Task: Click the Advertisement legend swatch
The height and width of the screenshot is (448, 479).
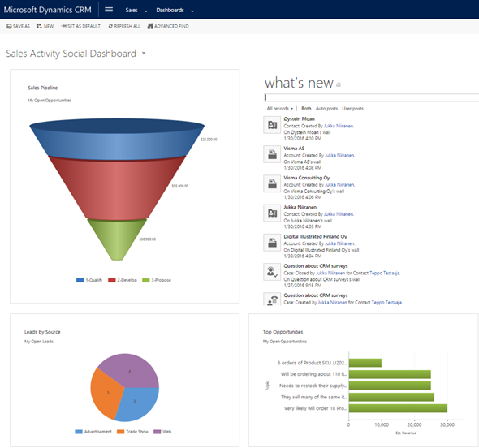Action: (x=79, y=432)
